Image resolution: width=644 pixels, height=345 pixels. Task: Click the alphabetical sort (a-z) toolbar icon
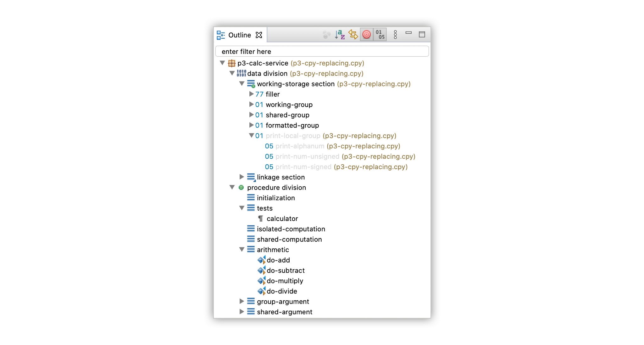(340, 35)
